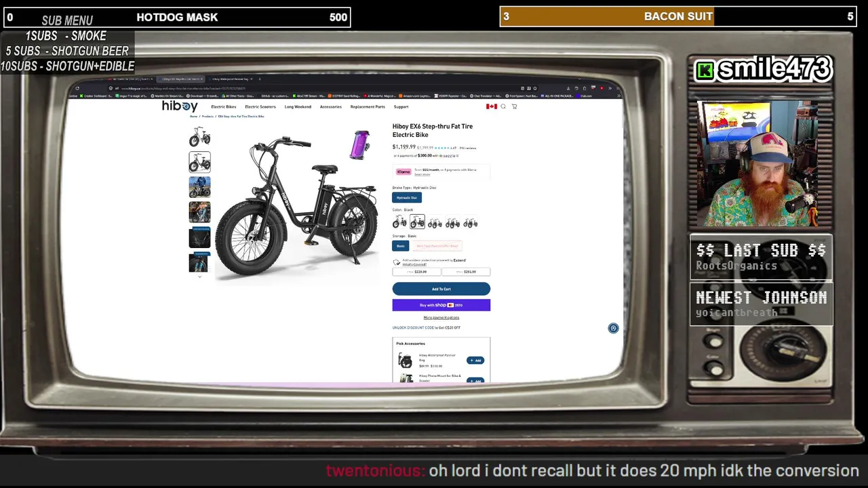The height and width of the screenshot is (488, 868).
Task: Open the shopping cart icon in the header
Action: 514,106
